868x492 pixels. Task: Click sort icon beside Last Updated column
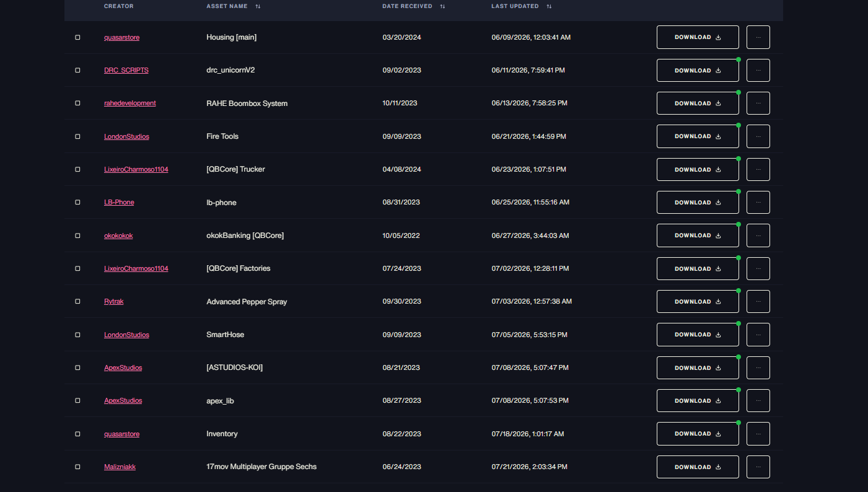click(x=549, y=6)
